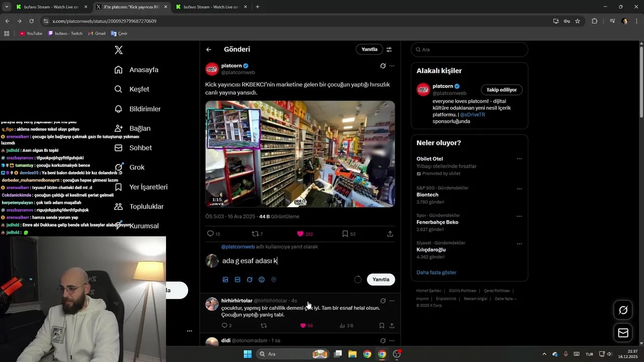This screenshot has height=362, width=644.
Task: Click reply icon with 13 comments
Action: (210, 234)
